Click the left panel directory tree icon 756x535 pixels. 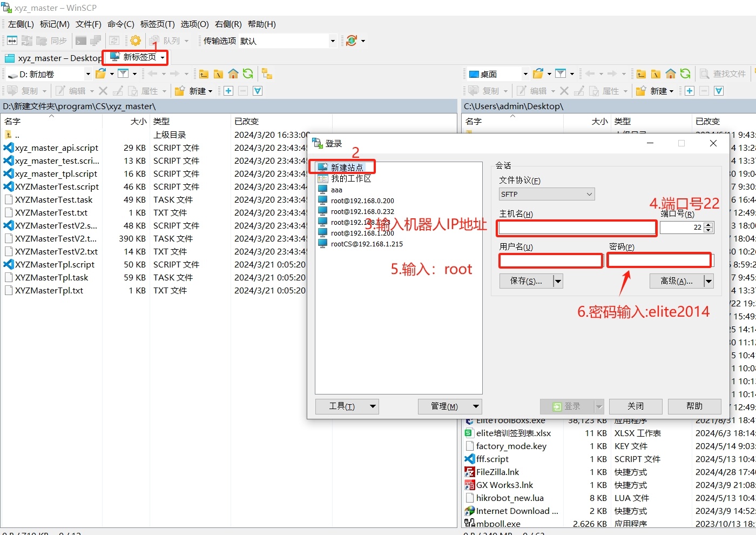click(x=267, y=74)
